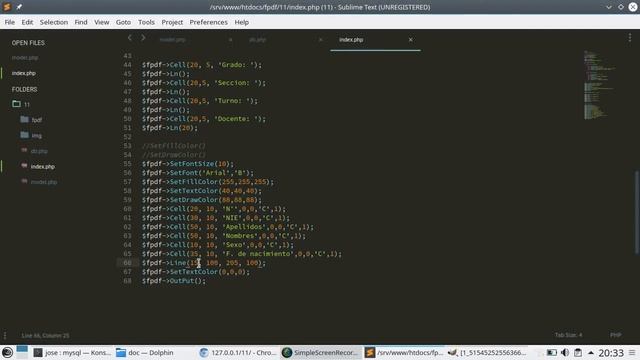Open the volume control in system tray
The image size is (640, 360).
click(x=565, y=352)
